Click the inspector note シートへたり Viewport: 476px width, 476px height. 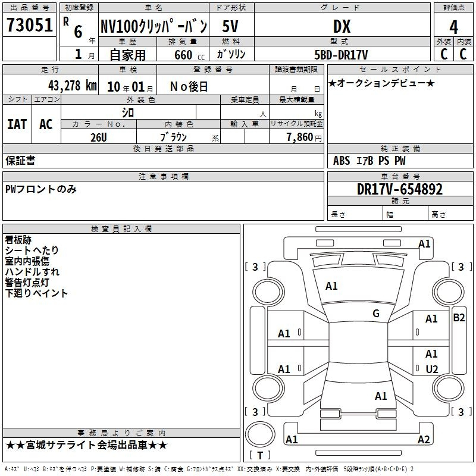32,250
